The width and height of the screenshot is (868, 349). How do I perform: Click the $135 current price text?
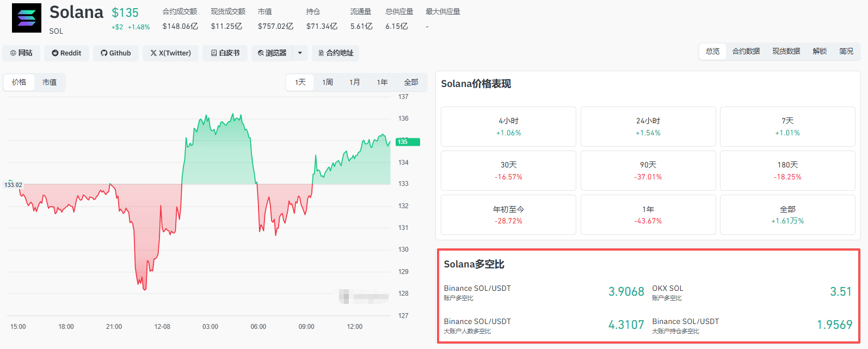point(125,13)
